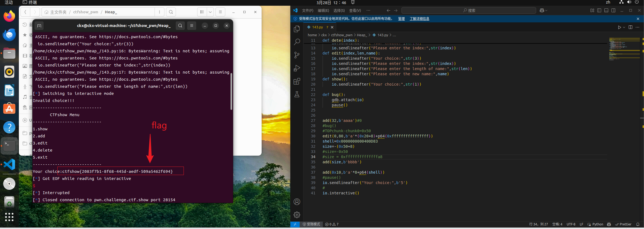
Task: Go back in VS Code navigation
Action: point(388,10)
